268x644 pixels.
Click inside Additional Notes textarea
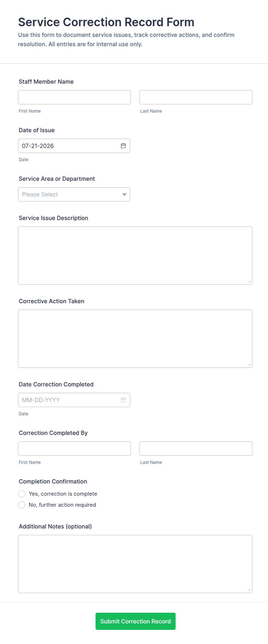135,564
